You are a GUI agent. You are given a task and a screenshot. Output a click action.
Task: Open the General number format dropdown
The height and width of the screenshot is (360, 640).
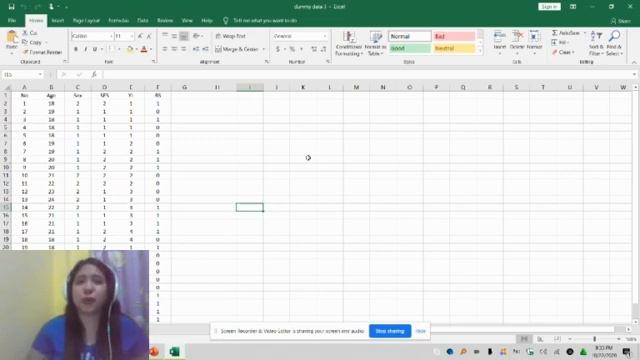(x=325, y=36)
